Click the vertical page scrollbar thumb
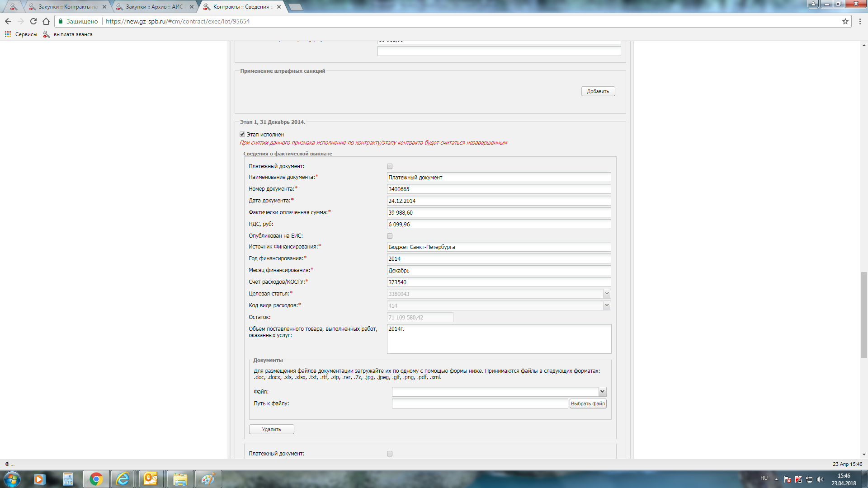The width and height of the screenshot is (868, 488). coord(864,315)
